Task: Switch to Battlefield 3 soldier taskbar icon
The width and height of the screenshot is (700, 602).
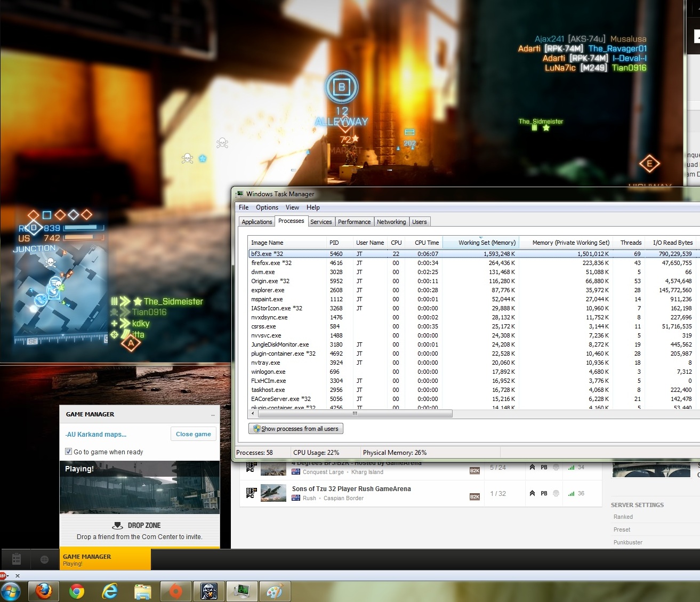Action: pos(209,591)
